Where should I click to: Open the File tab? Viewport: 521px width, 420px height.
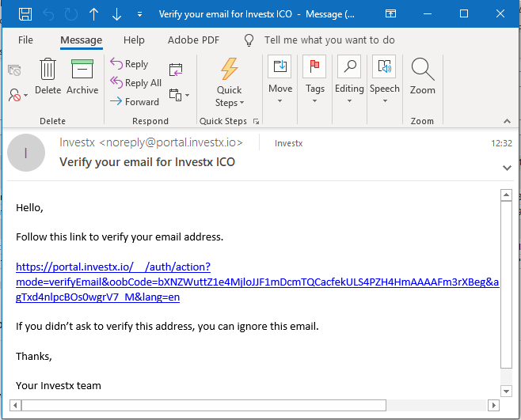(25, 40)
